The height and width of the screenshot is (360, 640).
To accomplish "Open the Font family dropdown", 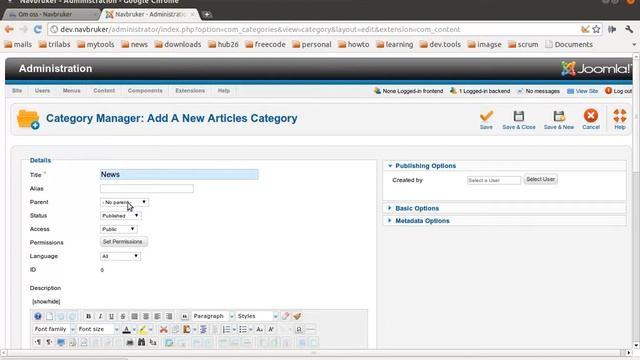I will [x=54, y=329].
